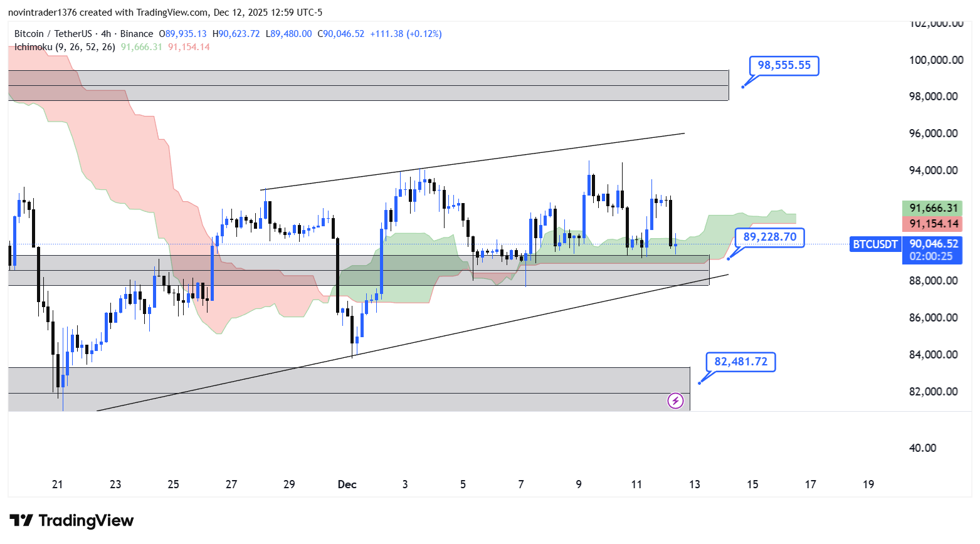Click the date label 13 on the time axis
The image size is (980, 544).
pos(694,484)
